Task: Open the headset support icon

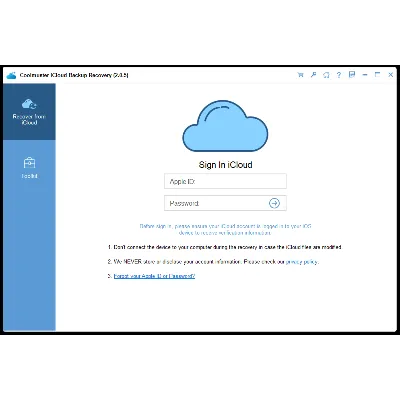Action: click(326, 75)
